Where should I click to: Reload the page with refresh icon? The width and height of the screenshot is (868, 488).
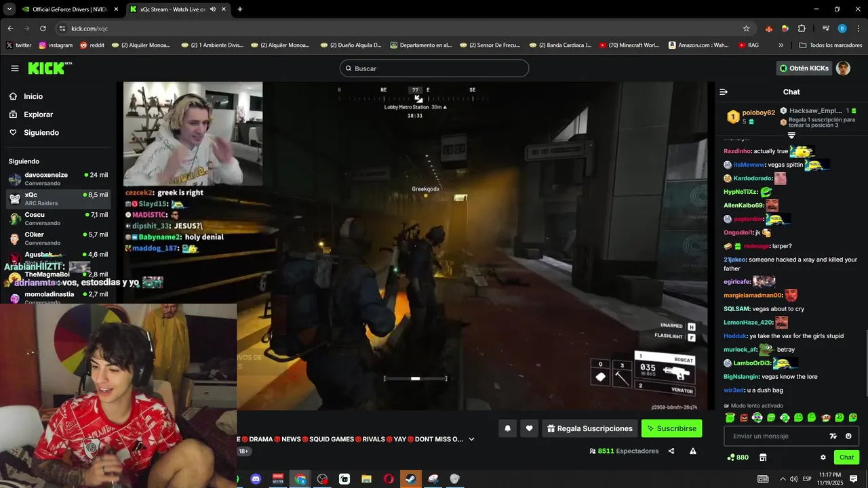pyautogui.click(x=43, y=28)
